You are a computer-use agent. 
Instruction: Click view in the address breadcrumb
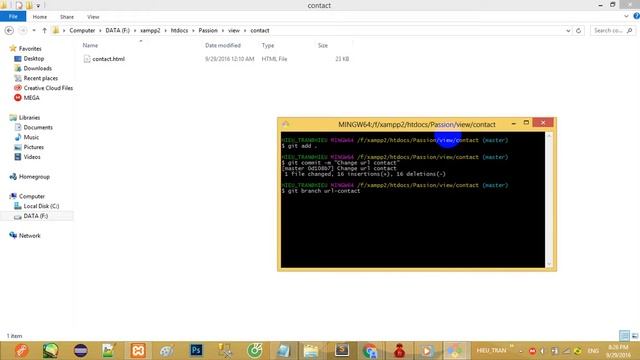(x=234, y=31)
